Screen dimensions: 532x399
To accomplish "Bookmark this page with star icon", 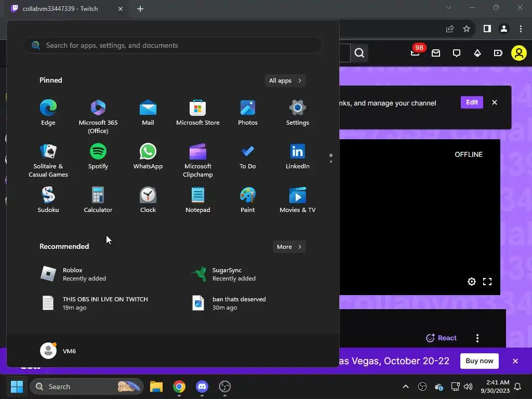I will pos(467,29).
